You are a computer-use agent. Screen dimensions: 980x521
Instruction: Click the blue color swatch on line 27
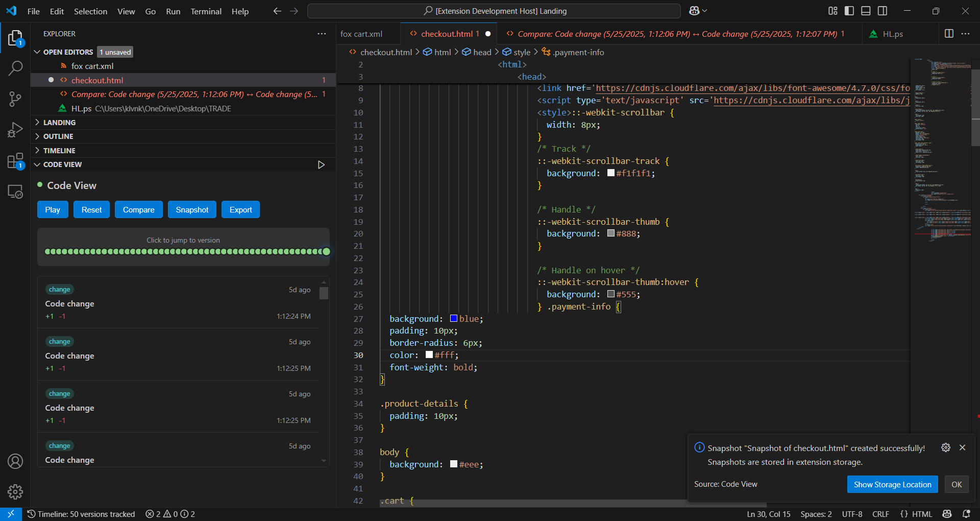click(453, 319)
